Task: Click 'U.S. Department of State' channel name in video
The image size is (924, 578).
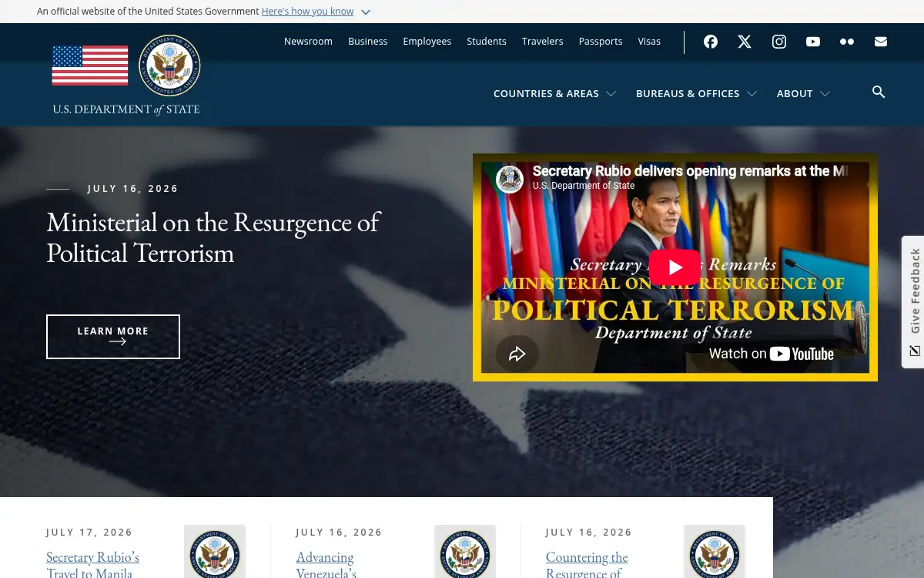Action: [584, 186]
